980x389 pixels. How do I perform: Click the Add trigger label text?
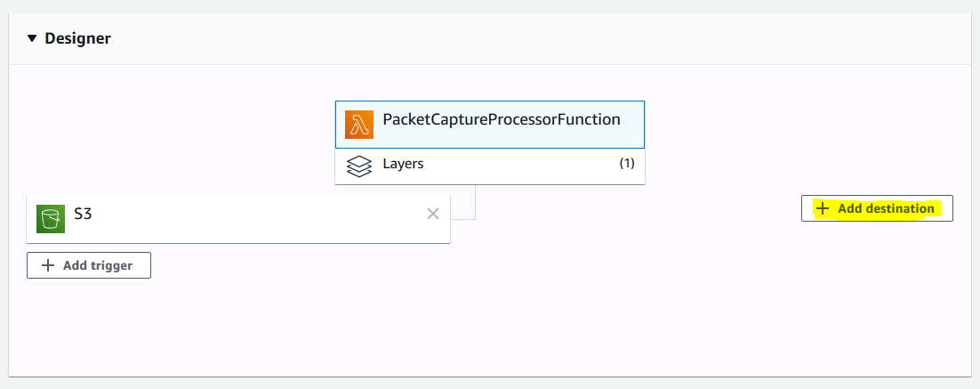click(98, 265)
